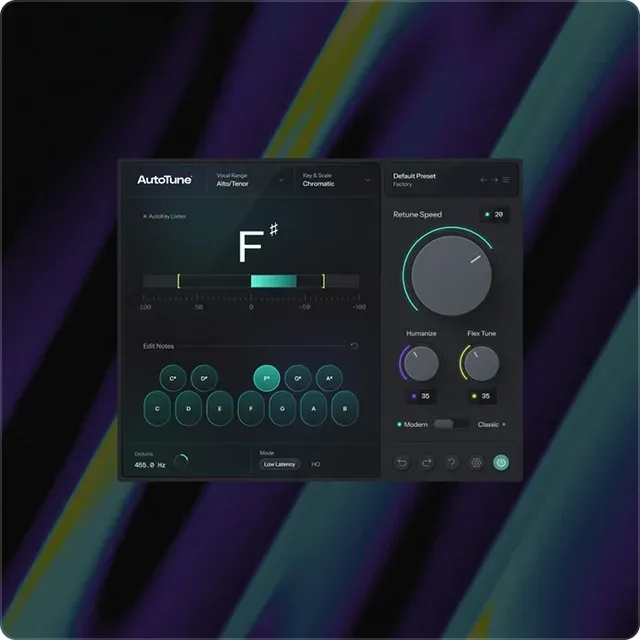Viewport: 640px width, 640px height.
Task: Click the AutoTune logo
Action: pyautogui.click(x=164, y=180)
